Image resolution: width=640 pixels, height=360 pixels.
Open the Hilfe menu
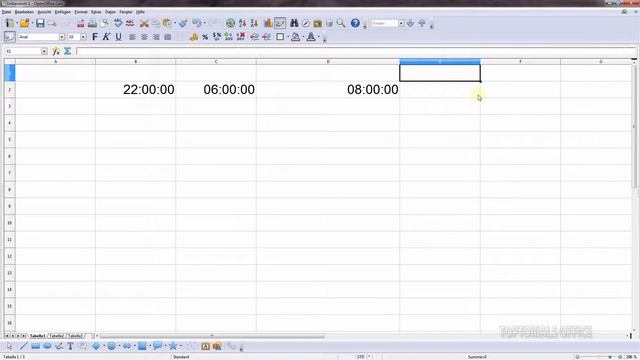(x=140, y=12)
